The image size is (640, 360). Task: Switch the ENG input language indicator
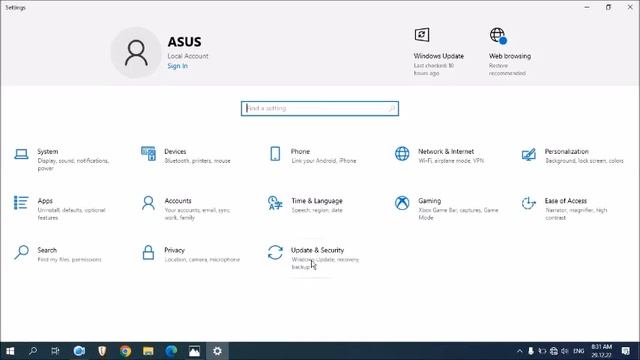579,351
